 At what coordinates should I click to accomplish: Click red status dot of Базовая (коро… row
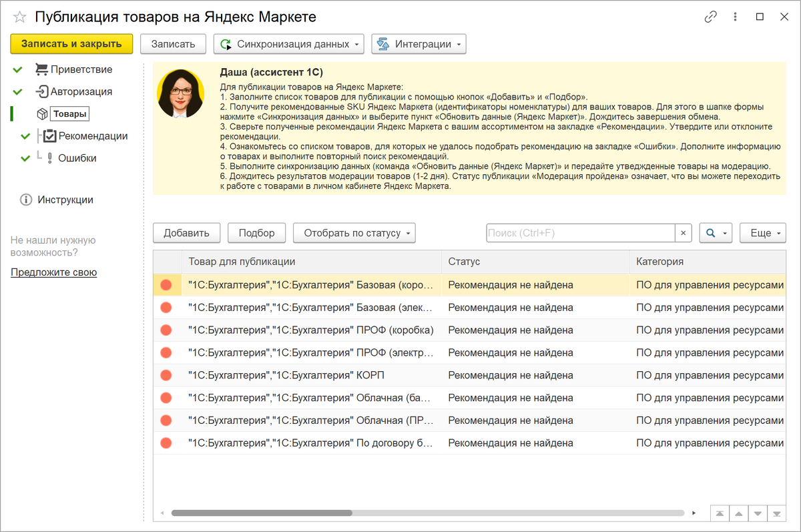pos(166,285)
